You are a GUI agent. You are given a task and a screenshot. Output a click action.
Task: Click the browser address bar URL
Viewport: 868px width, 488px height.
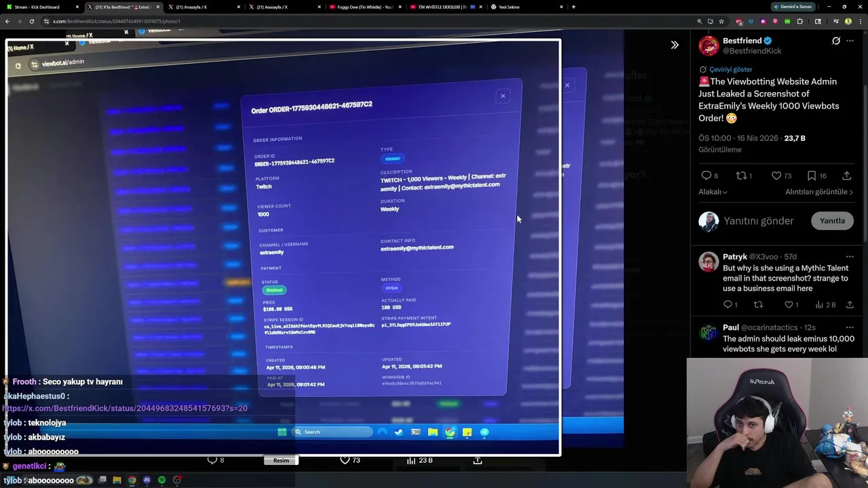117,21
